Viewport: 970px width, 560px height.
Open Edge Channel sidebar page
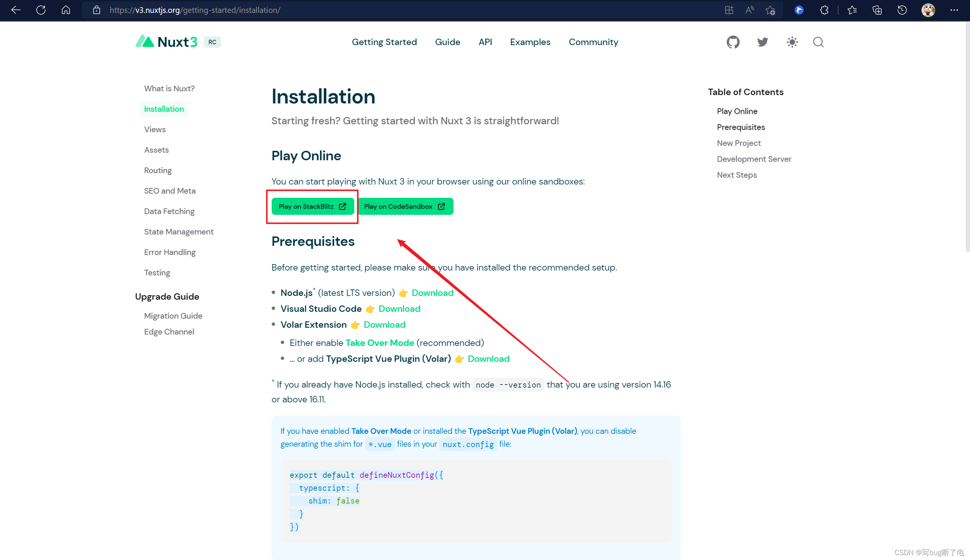tap(169, 331)
